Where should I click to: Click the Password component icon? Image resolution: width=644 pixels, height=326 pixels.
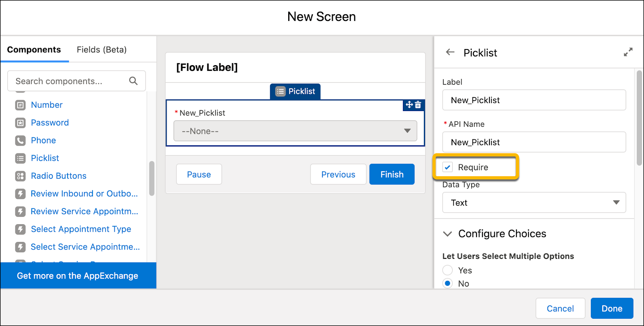20,123
